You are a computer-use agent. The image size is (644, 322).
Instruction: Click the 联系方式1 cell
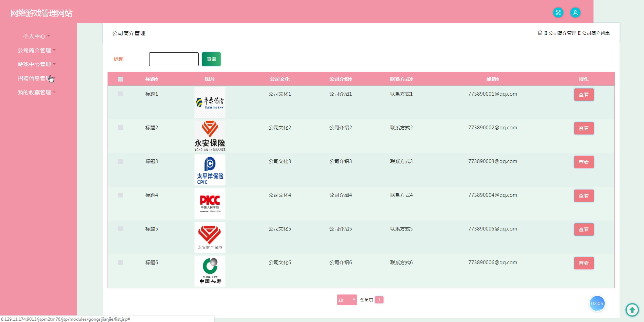point(401,94)
